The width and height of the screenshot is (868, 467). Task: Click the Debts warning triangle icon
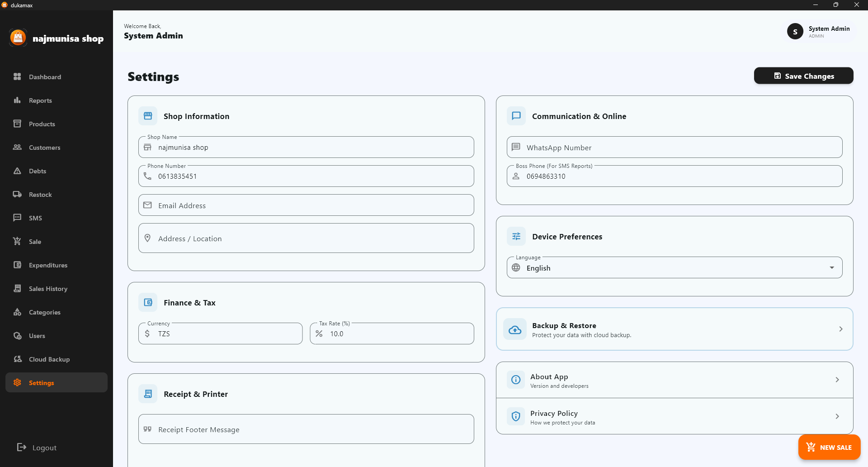pyautogui.click(x=17, y=171)
